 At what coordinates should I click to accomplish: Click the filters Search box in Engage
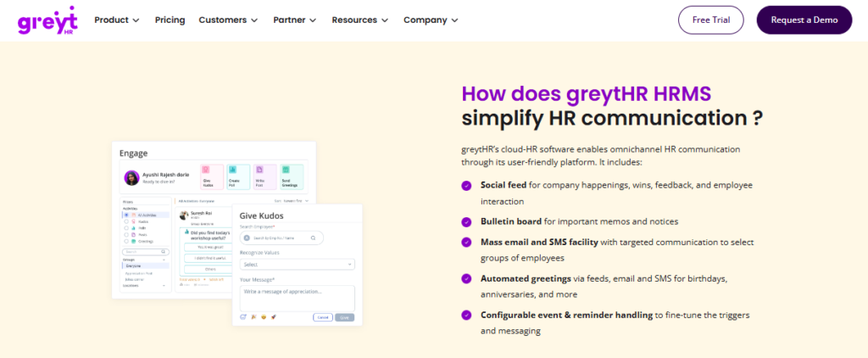pyautogui.click(x=146, y=252)
